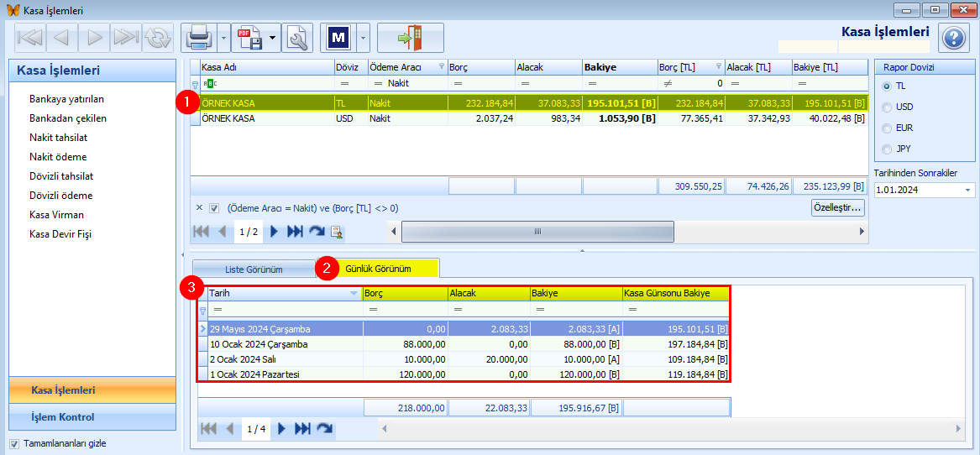Go to next page in upper grid navigator

tap(273, 232)
